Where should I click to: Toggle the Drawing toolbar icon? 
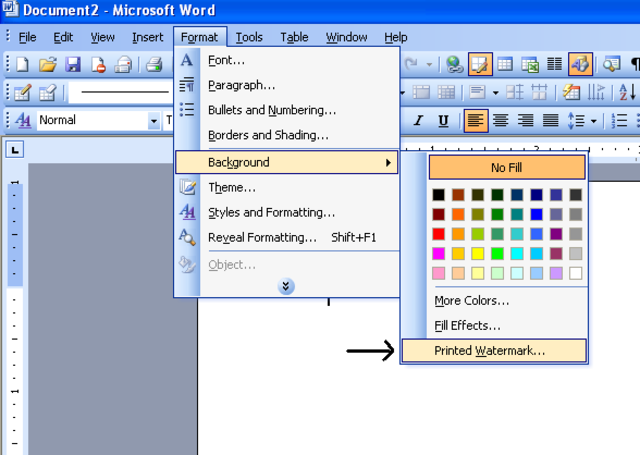click(580, 64)
